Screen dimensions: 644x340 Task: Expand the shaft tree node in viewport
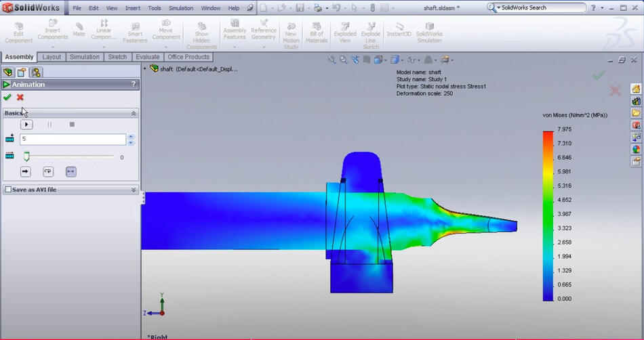pos(145,68)
